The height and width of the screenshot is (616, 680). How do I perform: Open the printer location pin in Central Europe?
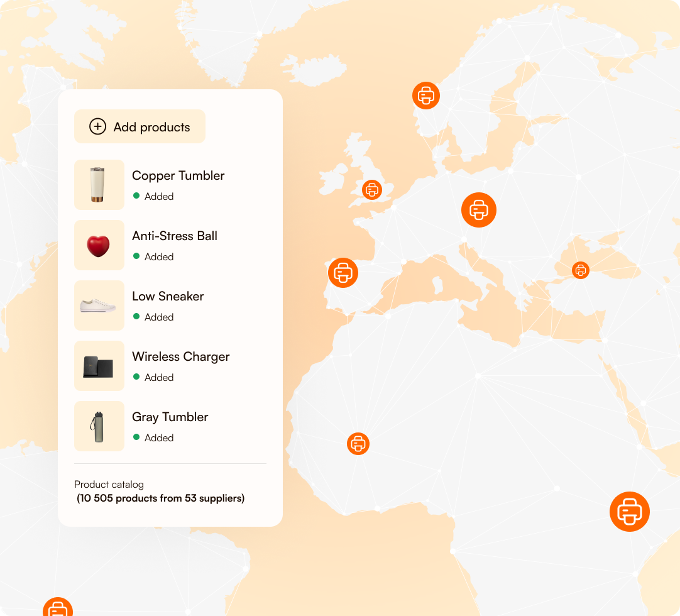(x=478, y=210)
